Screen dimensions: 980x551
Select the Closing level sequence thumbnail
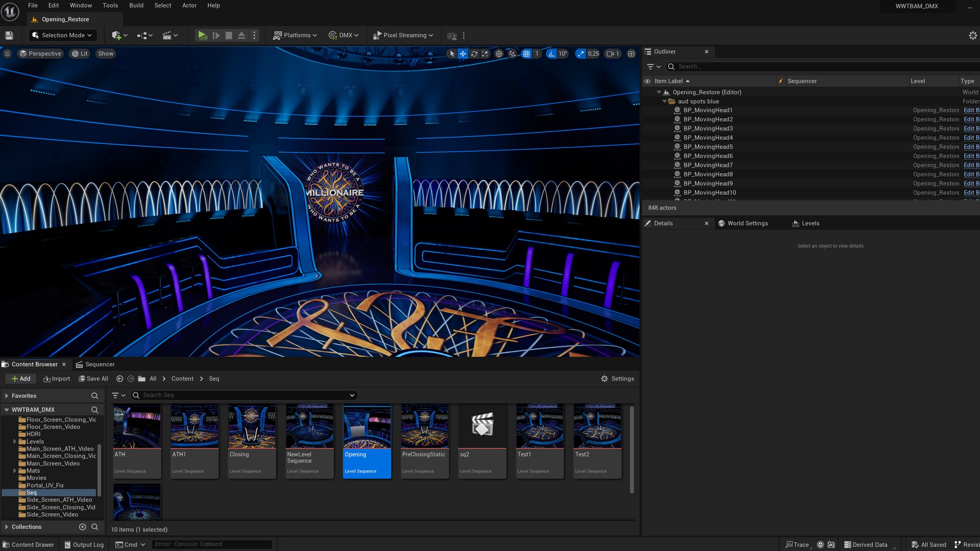point(252,441)
